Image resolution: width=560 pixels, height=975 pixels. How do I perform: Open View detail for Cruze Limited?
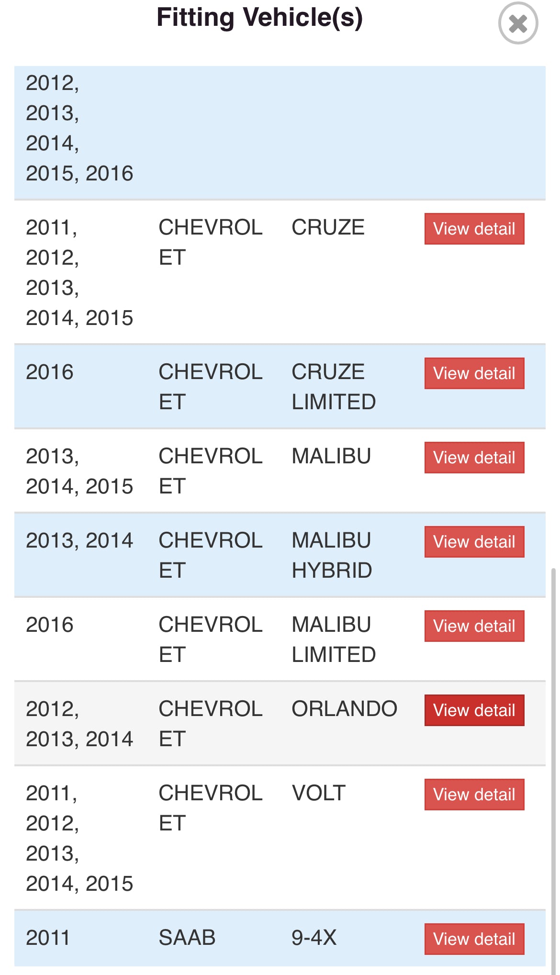pos(474,373)
